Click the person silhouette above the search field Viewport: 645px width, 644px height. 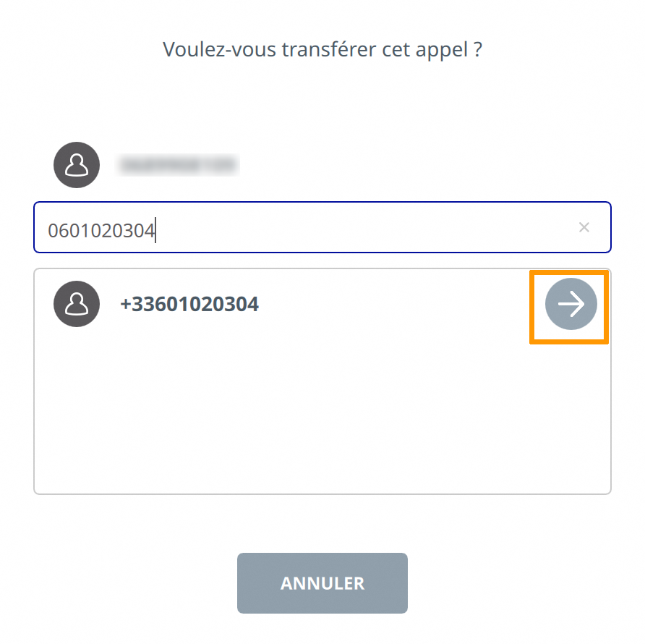[x=77, y=165]
